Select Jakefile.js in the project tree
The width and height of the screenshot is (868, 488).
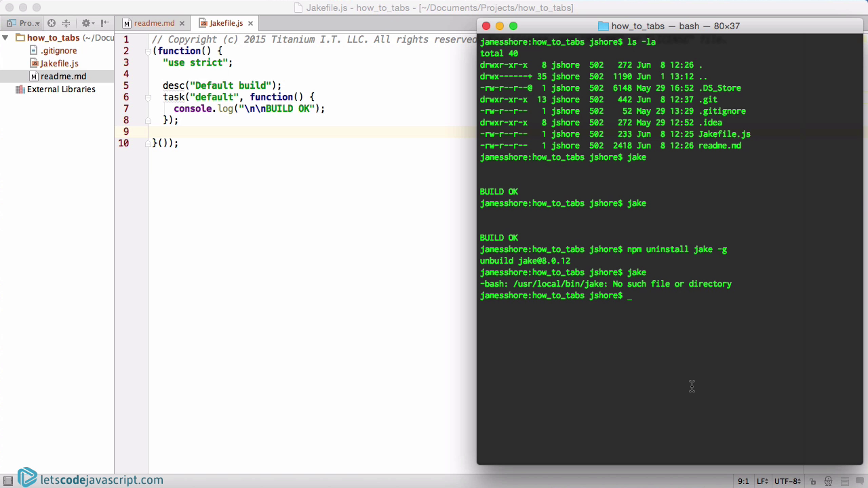[x=59, y=64]
